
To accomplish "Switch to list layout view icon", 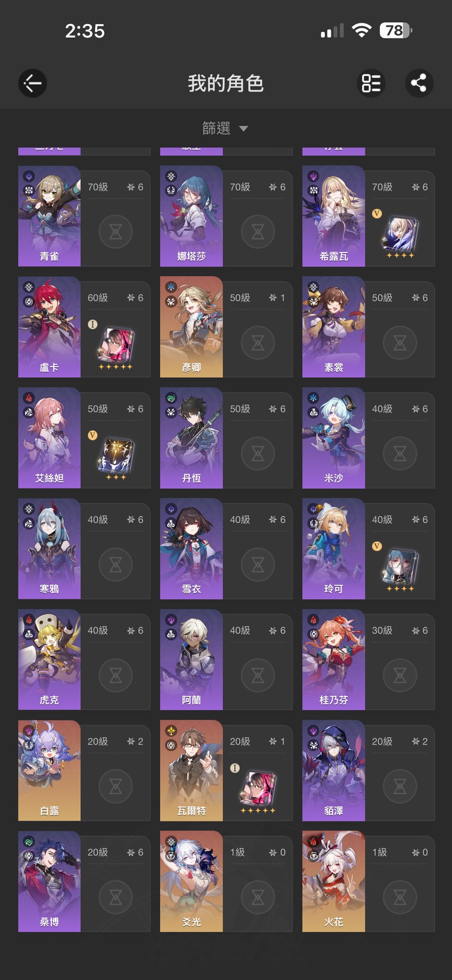I will (x=371, y=83).
